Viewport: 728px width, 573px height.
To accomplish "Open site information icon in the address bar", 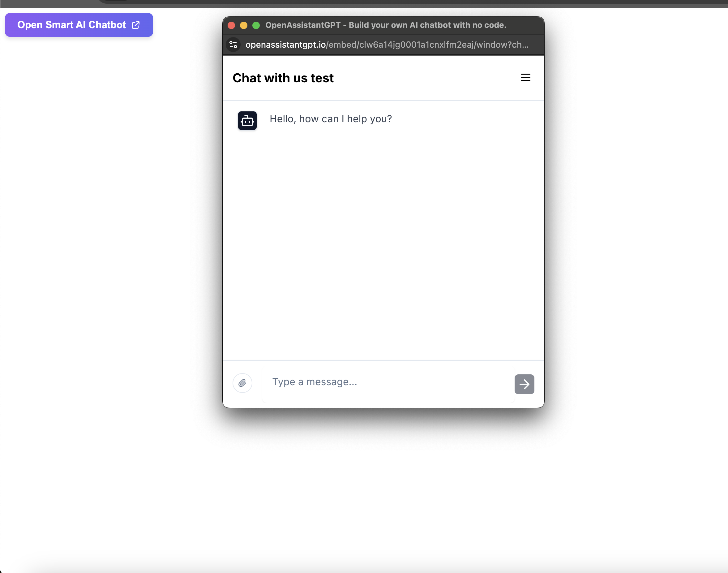I will point(233,45).
